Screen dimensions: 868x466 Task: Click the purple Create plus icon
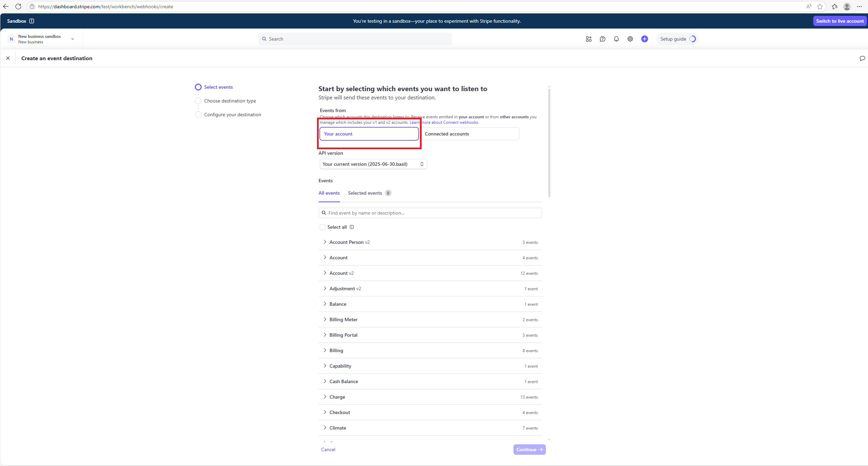pos(644,39)
